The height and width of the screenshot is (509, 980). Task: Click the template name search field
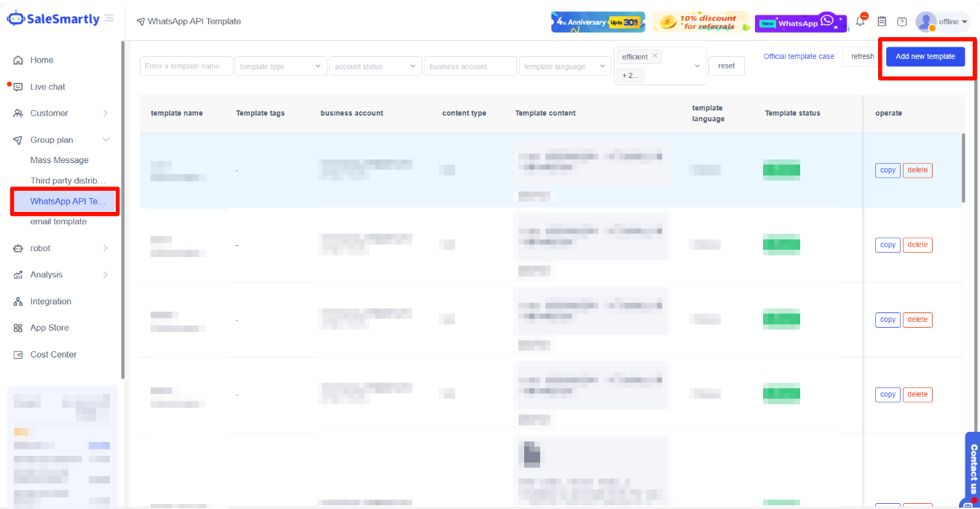[186, 66]
